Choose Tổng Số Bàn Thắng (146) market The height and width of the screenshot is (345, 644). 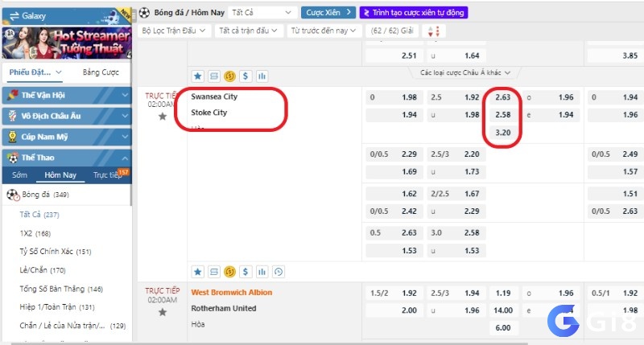(x=61, y=289)
